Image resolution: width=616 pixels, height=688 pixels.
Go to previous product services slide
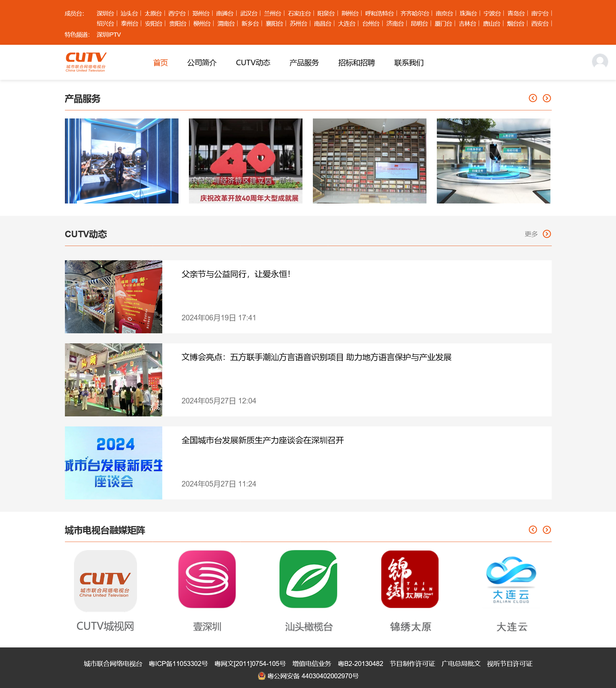point(533,98)
